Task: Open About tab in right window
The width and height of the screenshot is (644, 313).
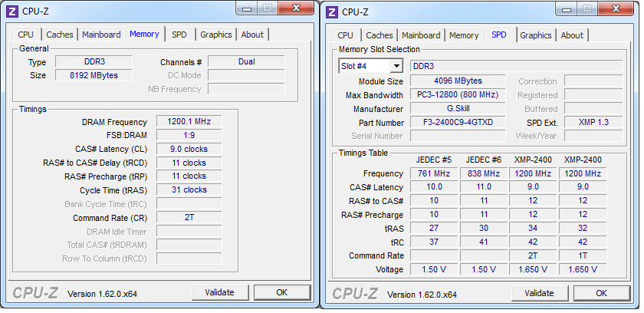Action: [x=572, y=35]
